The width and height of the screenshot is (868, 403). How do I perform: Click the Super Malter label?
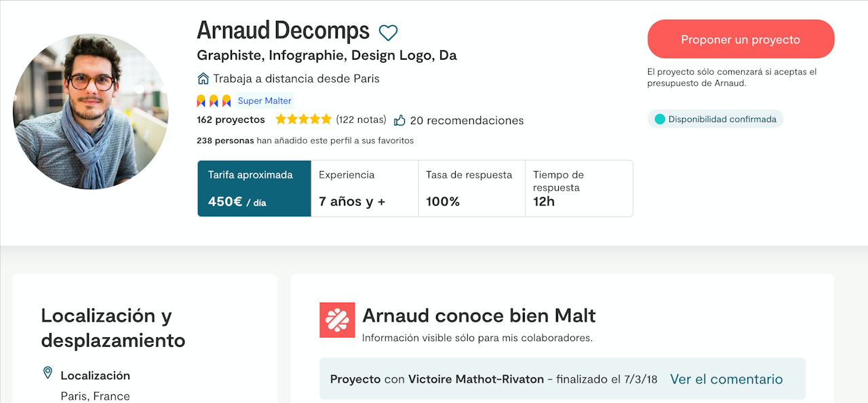(x=264, y=101)
